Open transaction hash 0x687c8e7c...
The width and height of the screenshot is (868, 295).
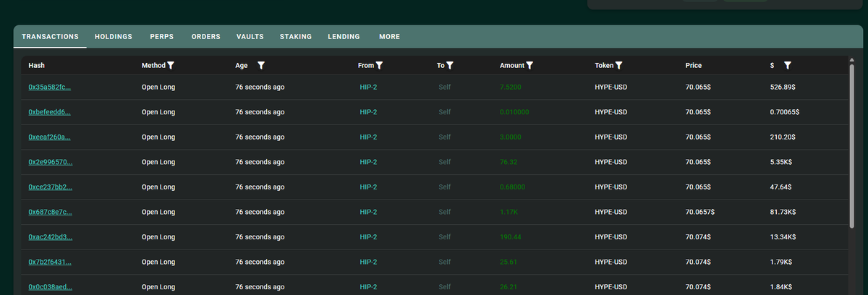click(x=50, y=212)
